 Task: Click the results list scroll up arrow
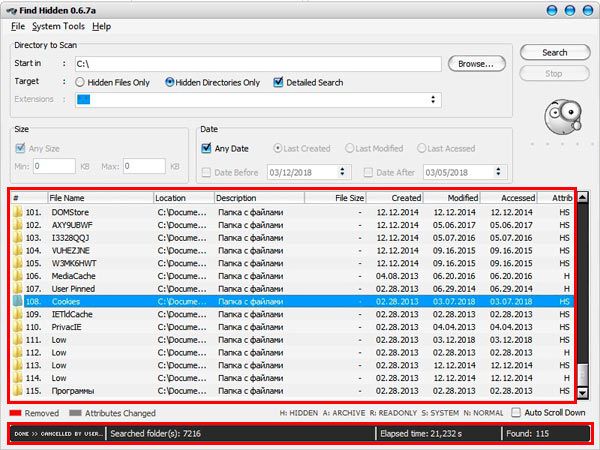[x=582, y=197]
